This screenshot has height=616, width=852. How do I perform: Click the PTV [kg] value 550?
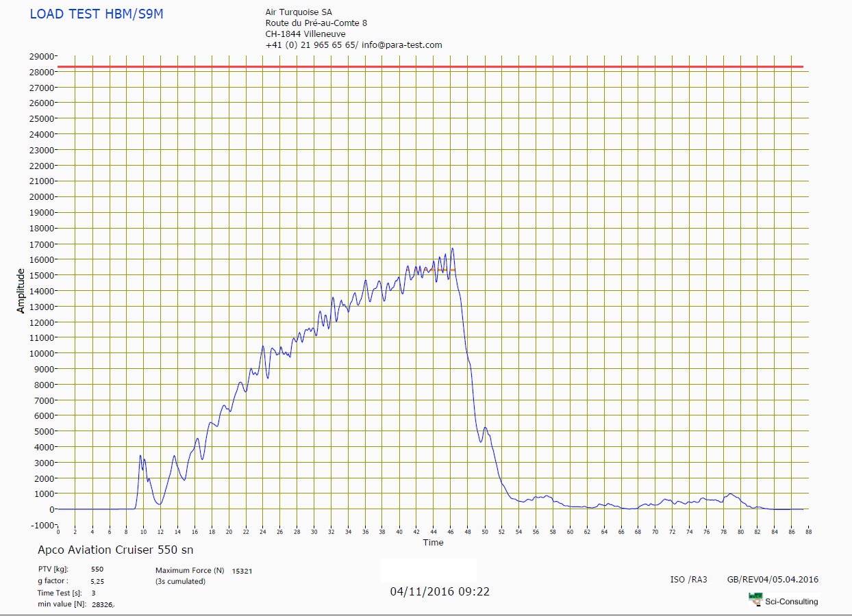pyautogui.click(x=97, y=569)
